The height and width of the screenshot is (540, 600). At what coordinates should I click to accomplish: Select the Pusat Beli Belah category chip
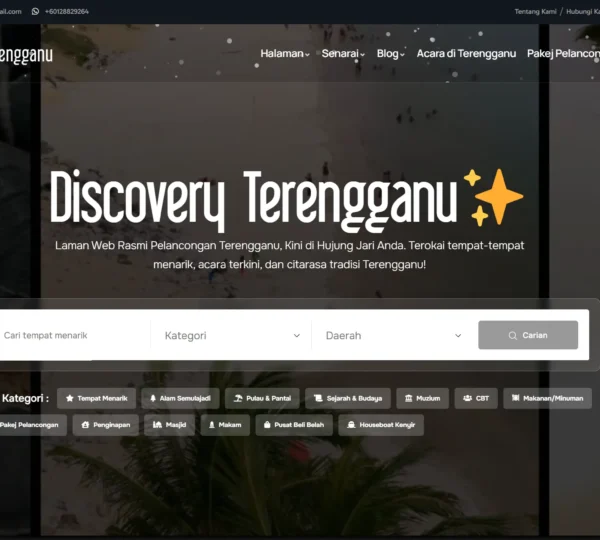294,425
